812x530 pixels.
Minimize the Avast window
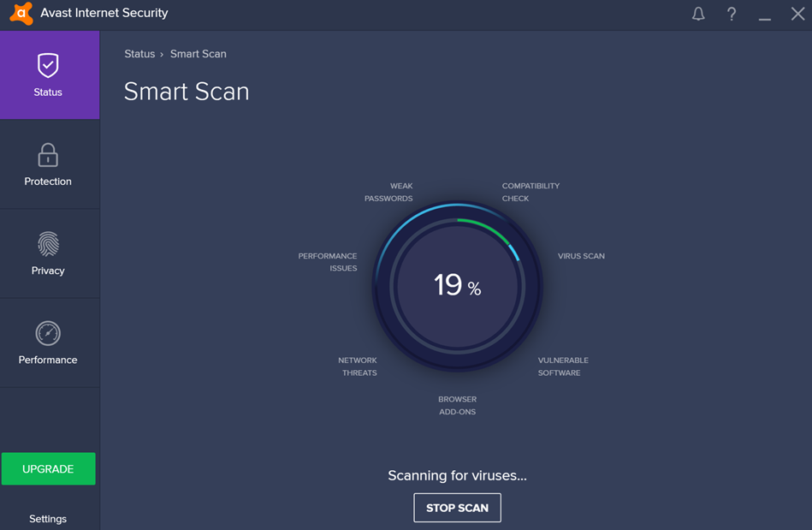tap(765, 19)
